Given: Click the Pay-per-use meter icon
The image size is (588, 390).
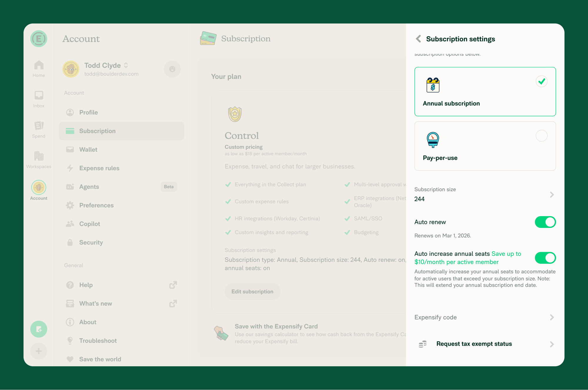Looking at the screenshot, I should point(433,140).
